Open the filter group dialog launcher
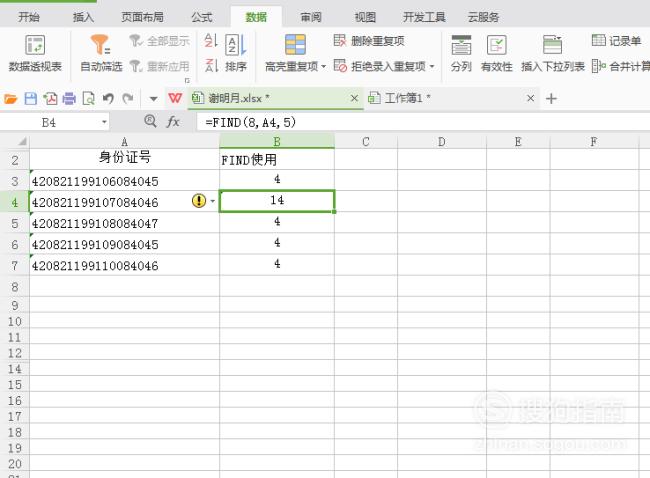Screen dimensions: 650x478 point(187,80)
